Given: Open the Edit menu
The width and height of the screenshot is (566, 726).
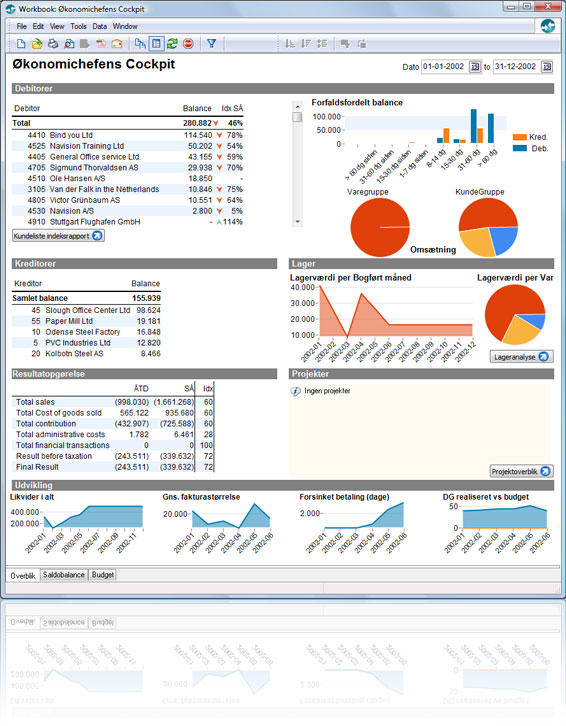Looking at the screenshot, I should [38, 26].
